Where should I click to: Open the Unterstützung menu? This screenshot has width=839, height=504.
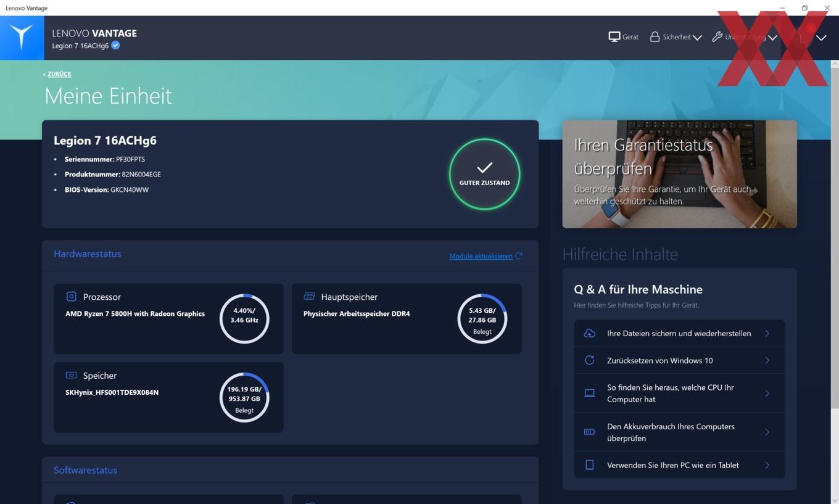744,37
